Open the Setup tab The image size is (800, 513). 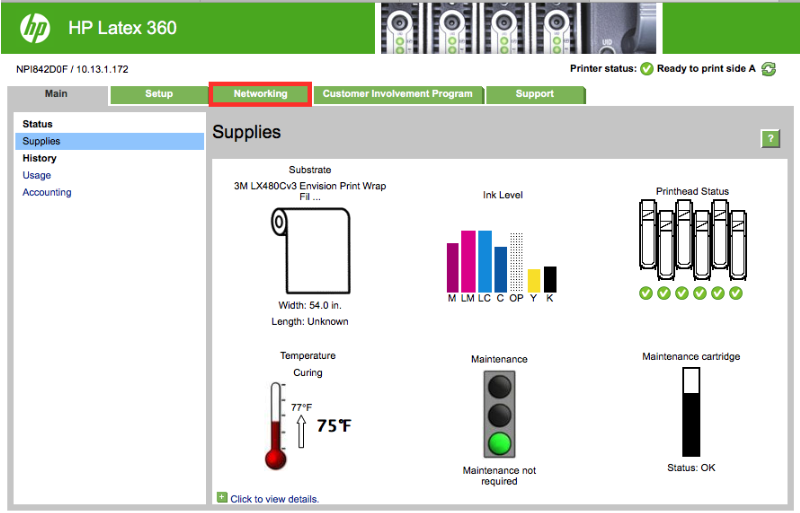tap(158, 94)
